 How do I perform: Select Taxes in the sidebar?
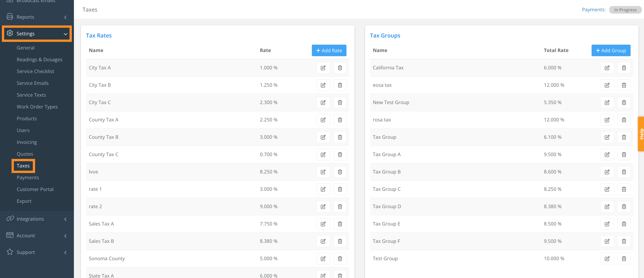point(23,166)
